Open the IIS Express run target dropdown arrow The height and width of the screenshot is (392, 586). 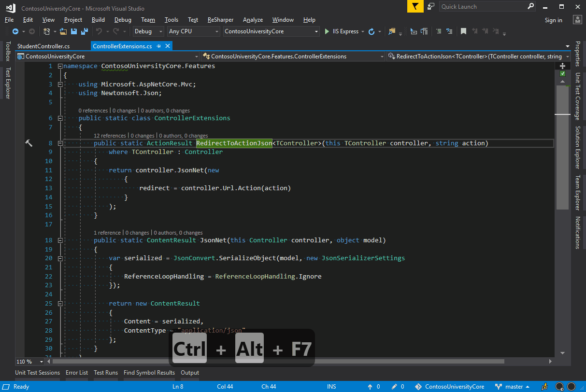tap(363, 31)
